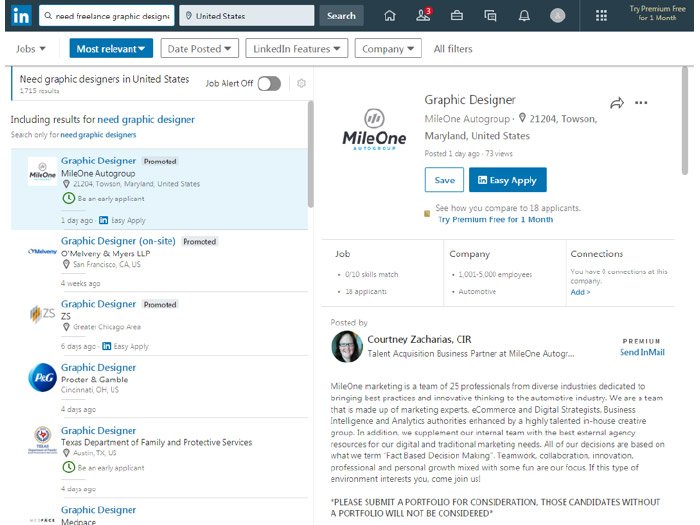Click Send InMail link
This screenshot has height=525, width=700.
[642, 352]
